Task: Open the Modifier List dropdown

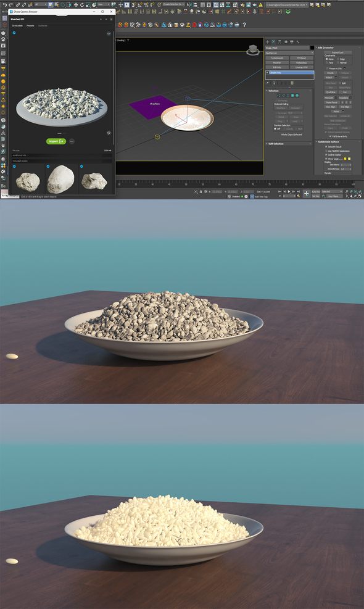Action: pyautogui.click(x=289, y=53)
